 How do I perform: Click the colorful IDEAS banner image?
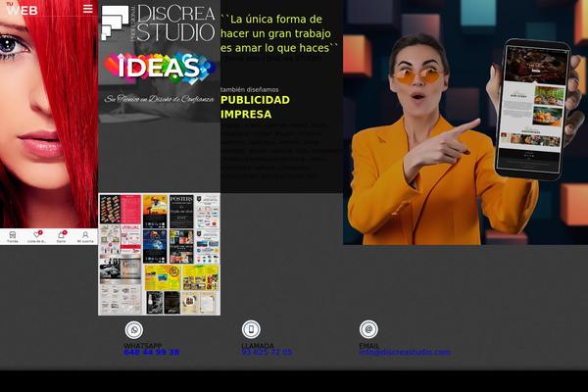[x=160, y=69]
